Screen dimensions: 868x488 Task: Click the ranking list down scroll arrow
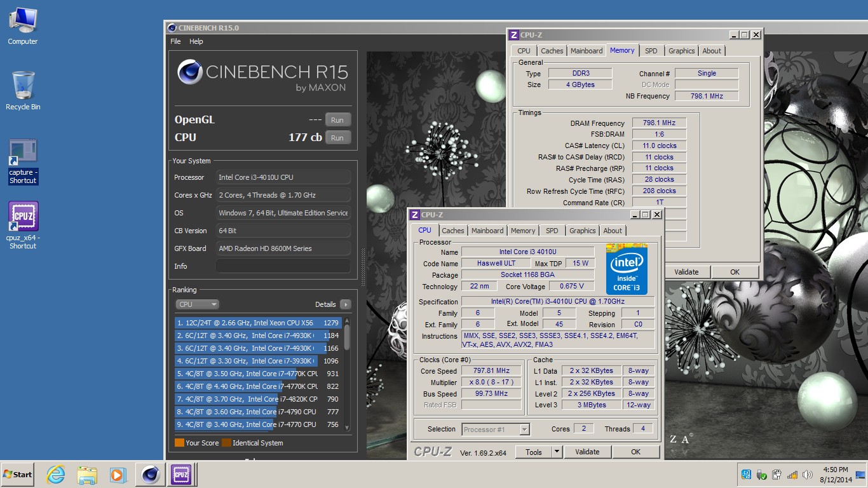click(347, 428)
